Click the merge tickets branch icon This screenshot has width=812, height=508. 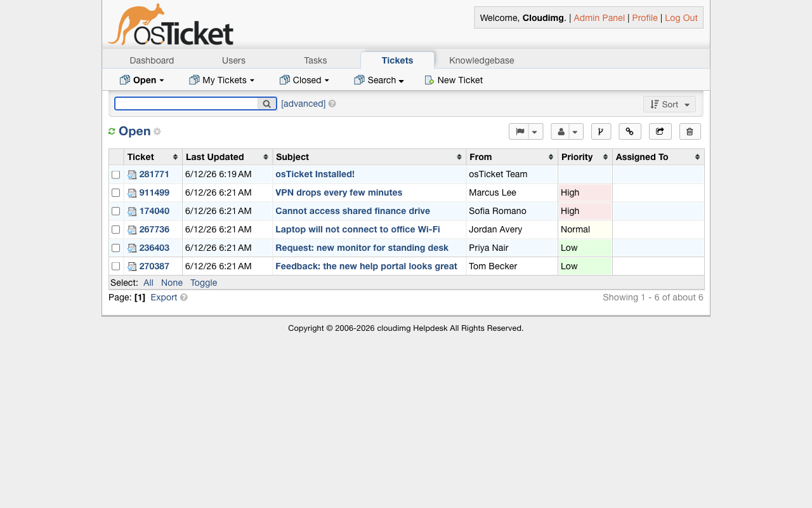click(x=601, y=131)
